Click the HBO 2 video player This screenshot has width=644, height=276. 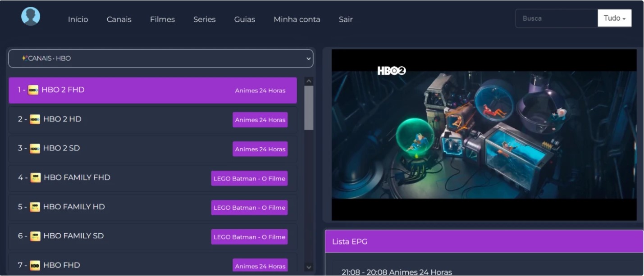point(484,135)
